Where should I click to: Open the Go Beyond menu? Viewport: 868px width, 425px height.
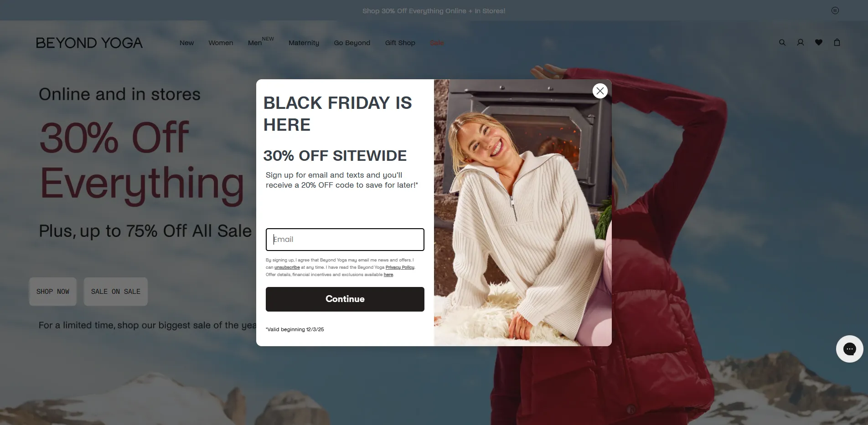tap(352, 43)
